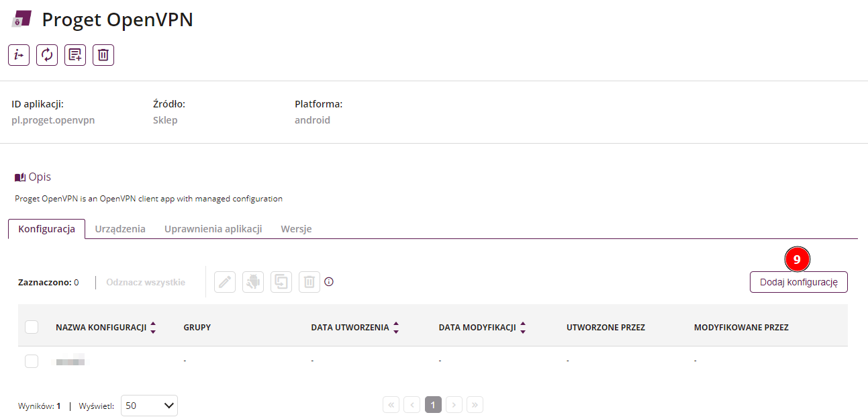Switch to the Urządzenia tab
This screenshot has width=868, height=419.
point(120,229)
